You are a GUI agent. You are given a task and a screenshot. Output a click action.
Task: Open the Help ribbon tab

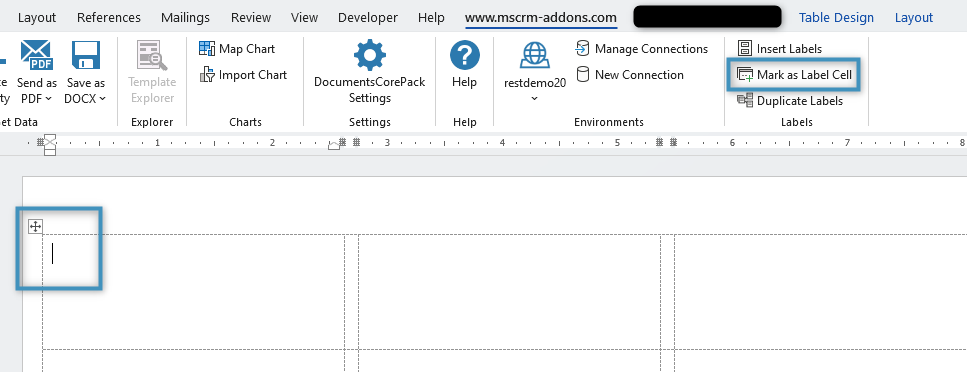point(431,17)
